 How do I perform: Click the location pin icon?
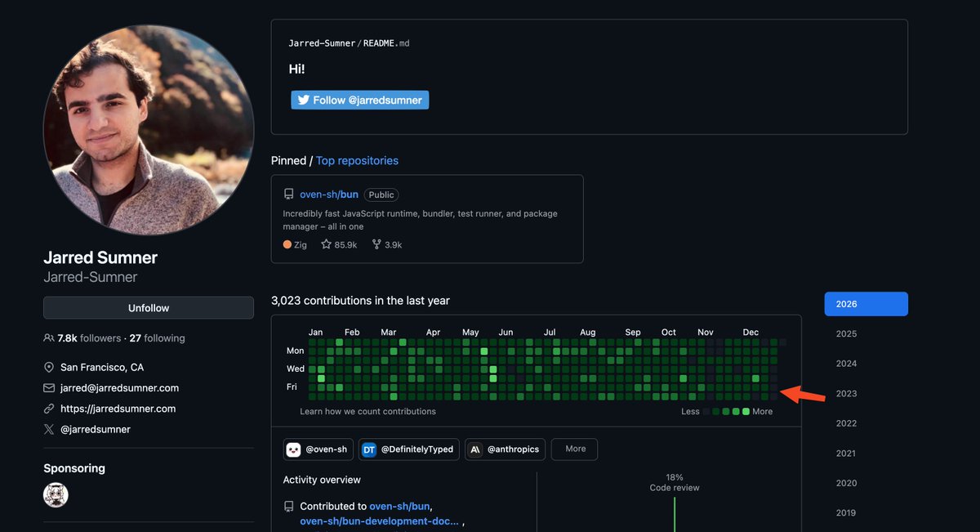tap(49, 368)
